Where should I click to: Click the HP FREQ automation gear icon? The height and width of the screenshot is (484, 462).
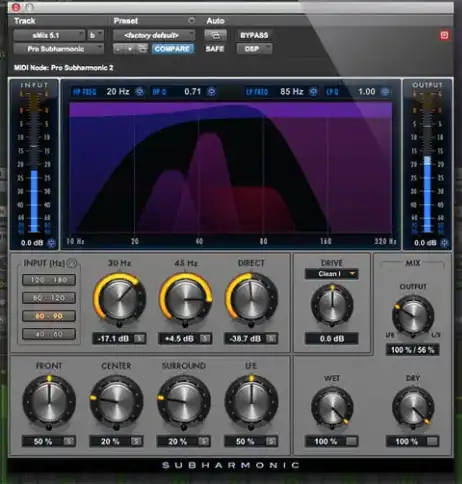(x=140, y=92)
